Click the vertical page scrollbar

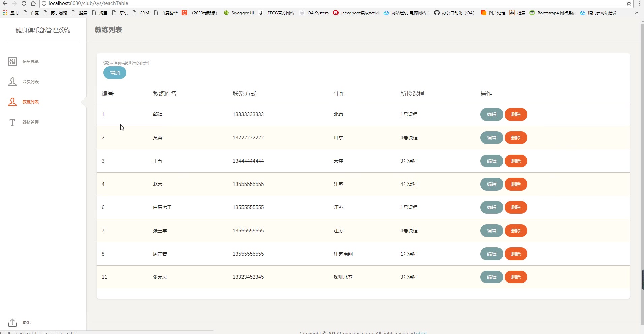642,168
